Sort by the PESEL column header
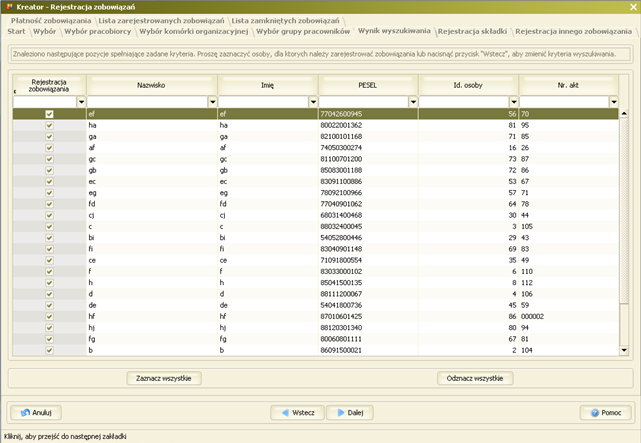The height and width of the screenshot is (443, 641). 368,85
